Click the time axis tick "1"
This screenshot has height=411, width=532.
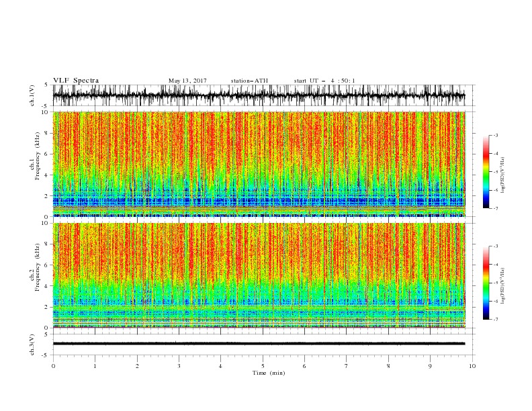(x=95, y=366)
